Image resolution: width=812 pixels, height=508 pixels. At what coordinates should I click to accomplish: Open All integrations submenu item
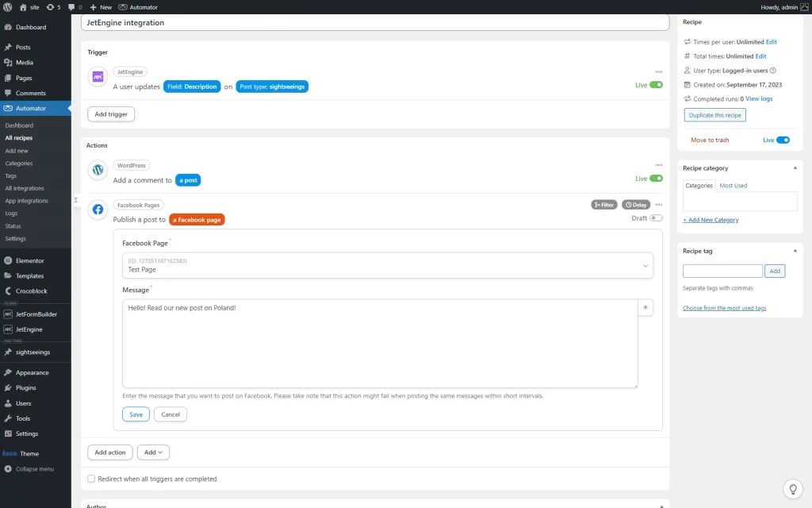click(x=25, y=188)
